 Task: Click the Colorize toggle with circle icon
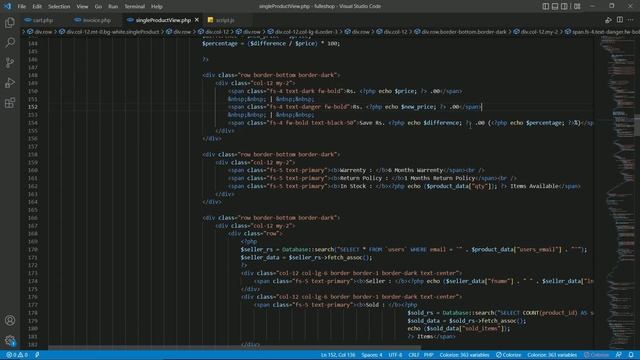click(509, 355)
